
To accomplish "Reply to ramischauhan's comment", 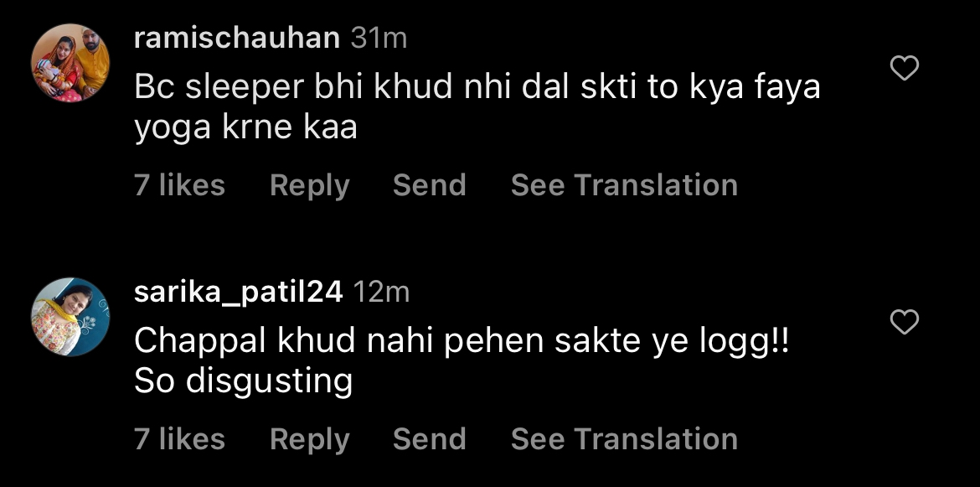I will (309, 185).
